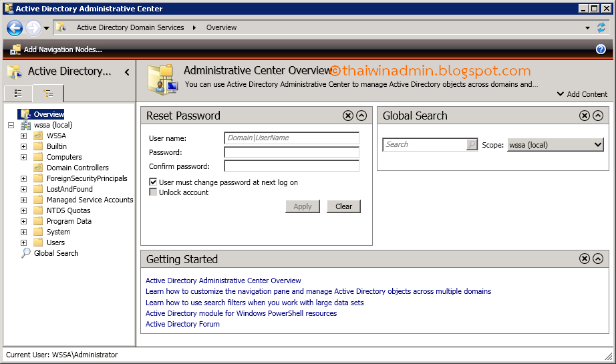
Task: Collapse the navigation pane chevron
Action: pos(127,72)
